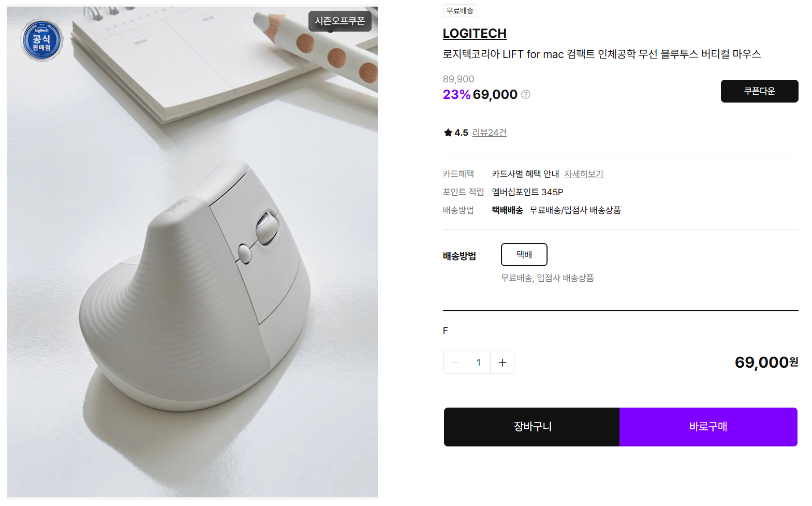The height and width of the screenshot is (506, 812).
Task: Click the quantity input field showing 1
Action: pyautogui.click(x=479, y=362)
